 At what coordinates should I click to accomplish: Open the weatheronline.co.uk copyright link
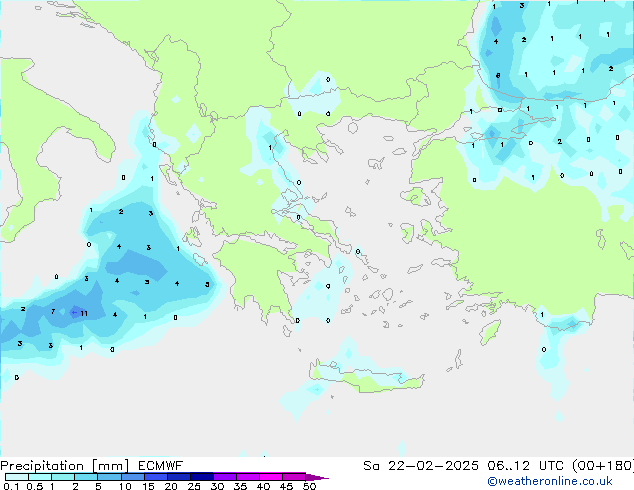coord(550,481)
